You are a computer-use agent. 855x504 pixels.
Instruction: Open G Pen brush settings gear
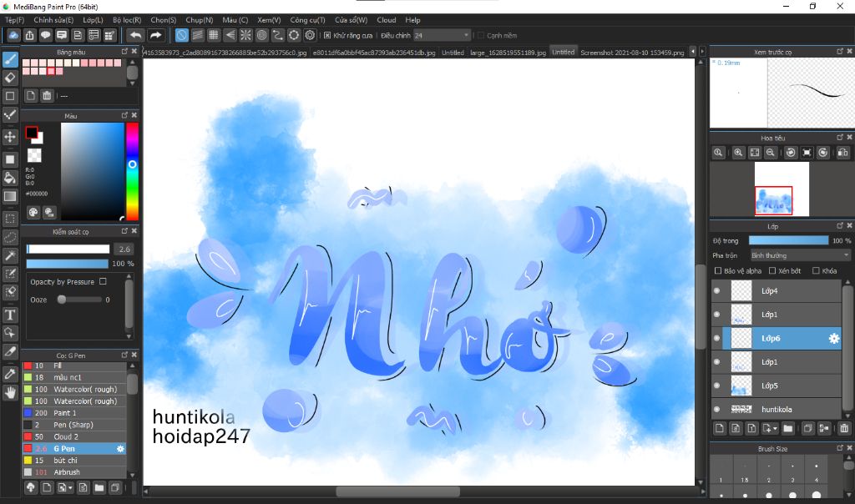(x=120, y=449)
